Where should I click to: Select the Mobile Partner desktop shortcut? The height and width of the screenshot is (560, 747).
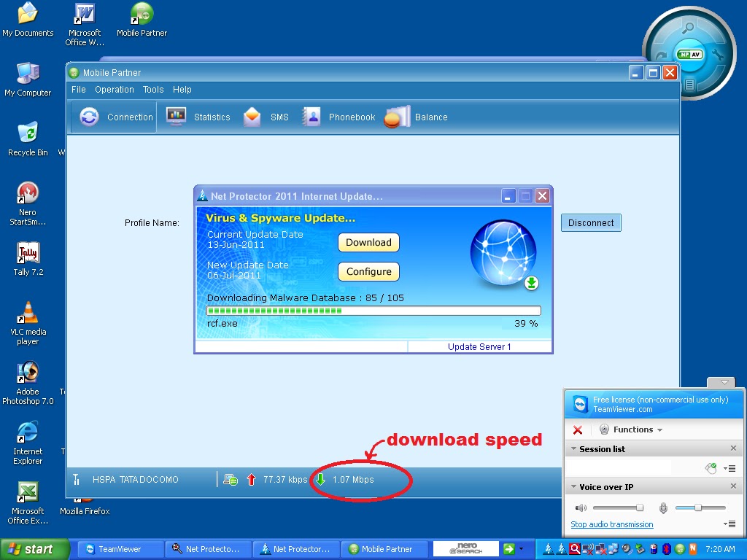tap(142, 20)
